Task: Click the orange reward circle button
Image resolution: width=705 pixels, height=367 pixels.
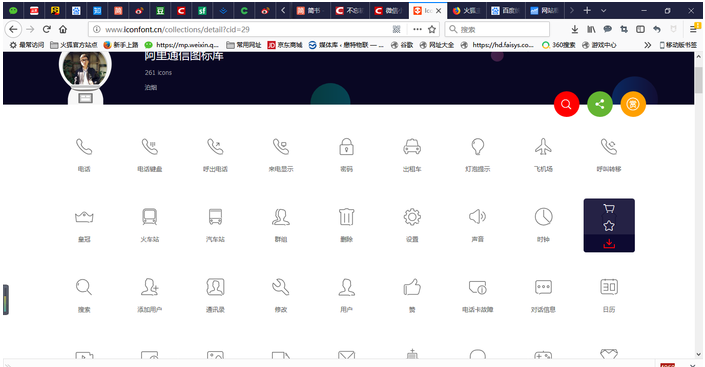Action: (x=633, y=104)
